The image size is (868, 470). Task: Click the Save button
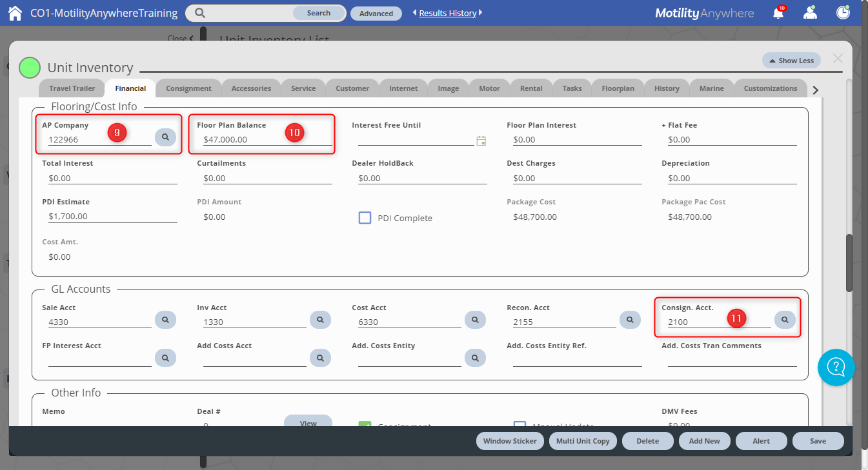[x=818, y=441]
